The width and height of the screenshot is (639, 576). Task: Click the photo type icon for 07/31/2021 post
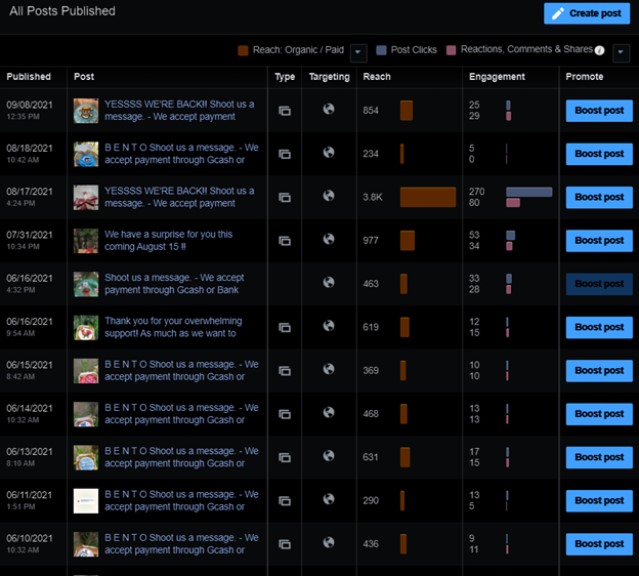click(x=284, y=241)
